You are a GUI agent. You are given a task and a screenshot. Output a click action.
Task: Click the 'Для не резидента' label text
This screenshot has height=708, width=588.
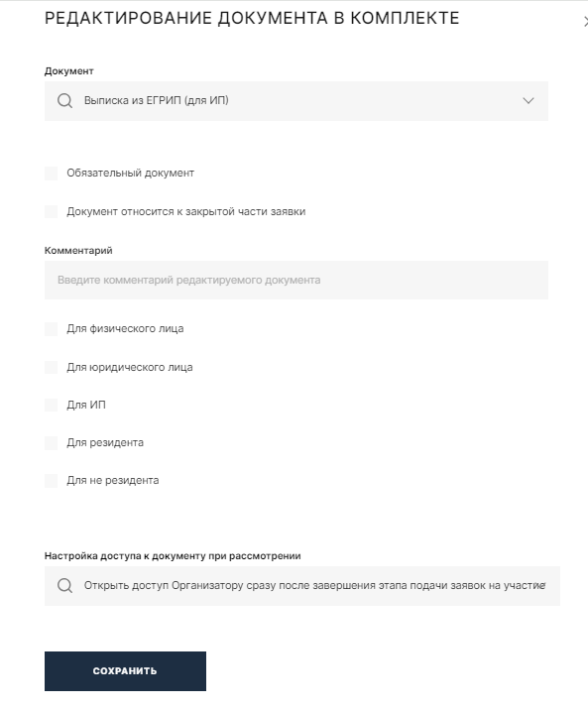coord(113,480)
